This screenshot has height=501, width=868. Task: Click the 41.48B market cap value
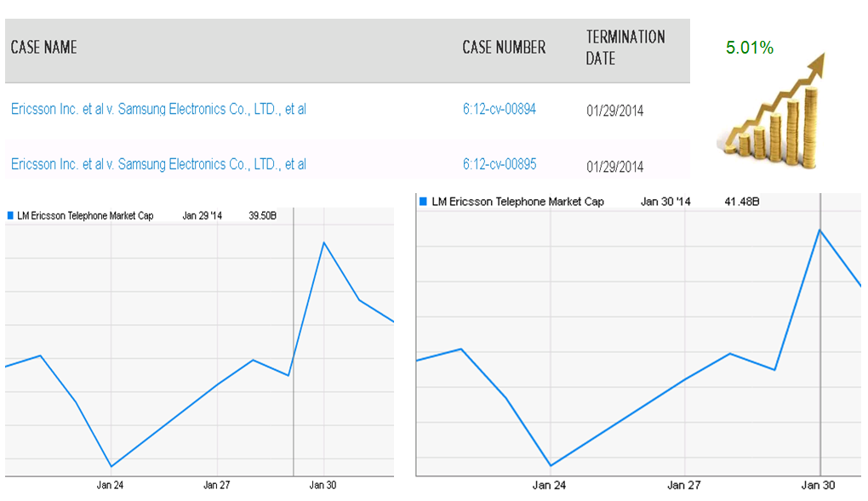pyautogui.click(x=742, y=202)
